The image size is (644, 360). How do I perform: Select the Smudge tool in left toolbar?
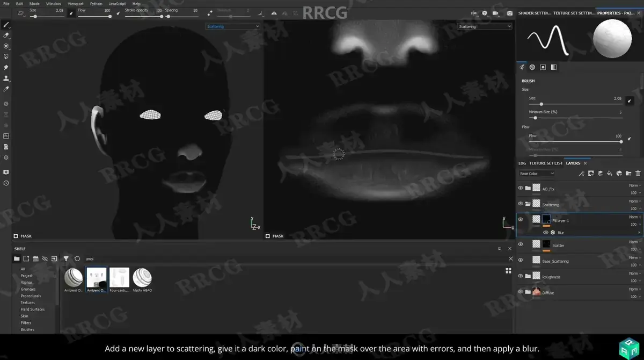coord(6,68)
